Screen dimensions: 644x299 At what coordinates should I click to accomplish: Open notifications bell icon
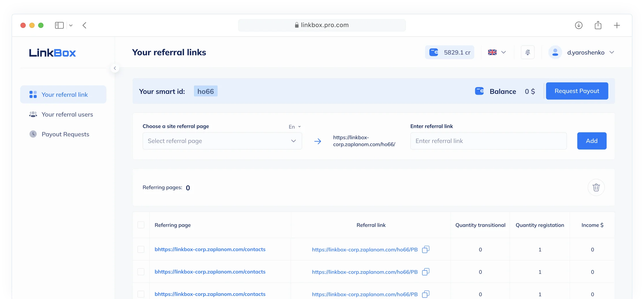click(528, 52)
